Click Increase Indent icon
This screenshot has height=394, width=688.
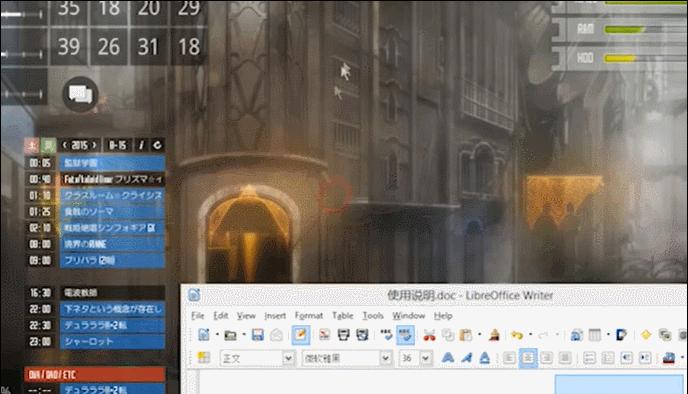pyautogui.click(x=645, y=358)
